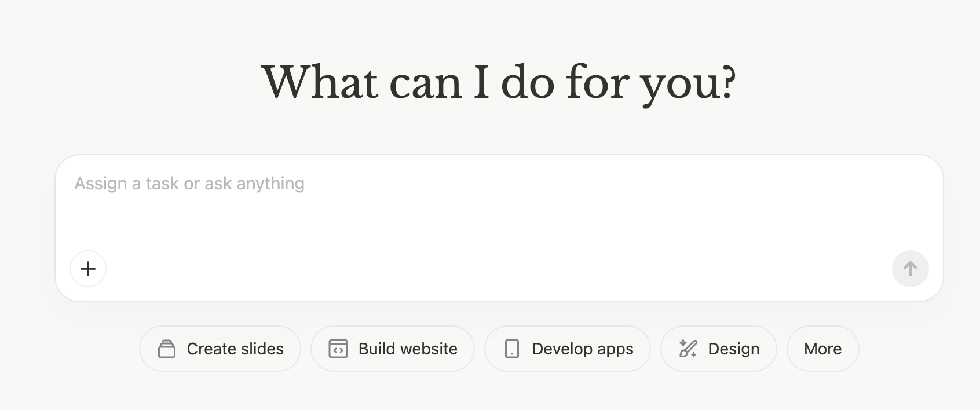Click the word "apps" in Develop apps chip
Image resolution: width=980 pixels, height=410 pixels.
(x=615, y=350)
